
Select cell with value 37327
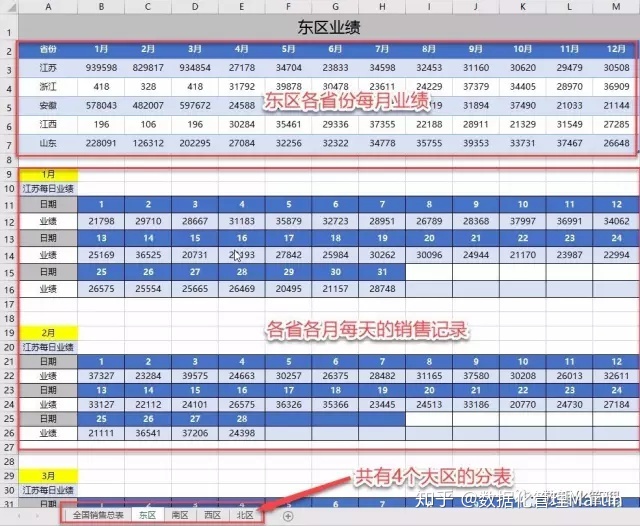(x=101, y=376)
